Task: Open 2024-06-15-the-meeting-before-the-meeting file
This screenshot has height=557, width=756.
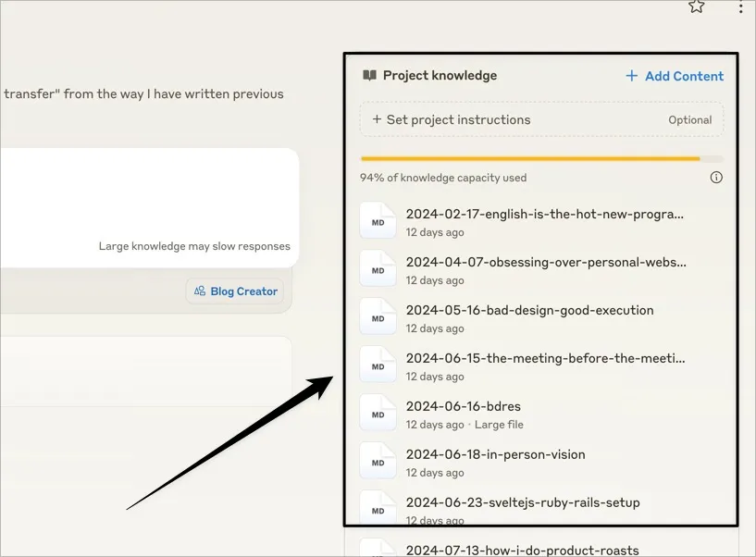Action: point(545,358)
